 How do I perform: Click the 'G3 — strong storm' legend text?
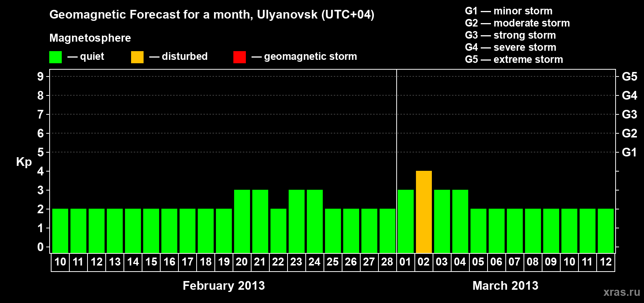pyautogui.click(x=510, y=35)
